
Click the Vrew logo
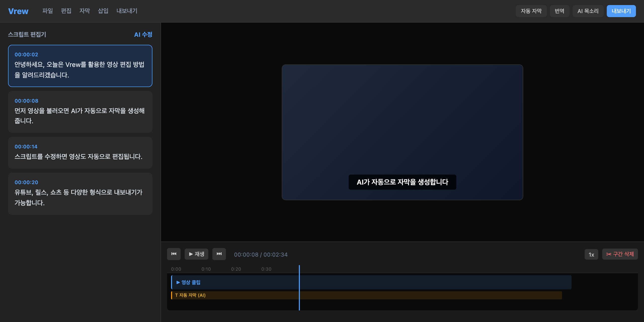tap(18, 11)
